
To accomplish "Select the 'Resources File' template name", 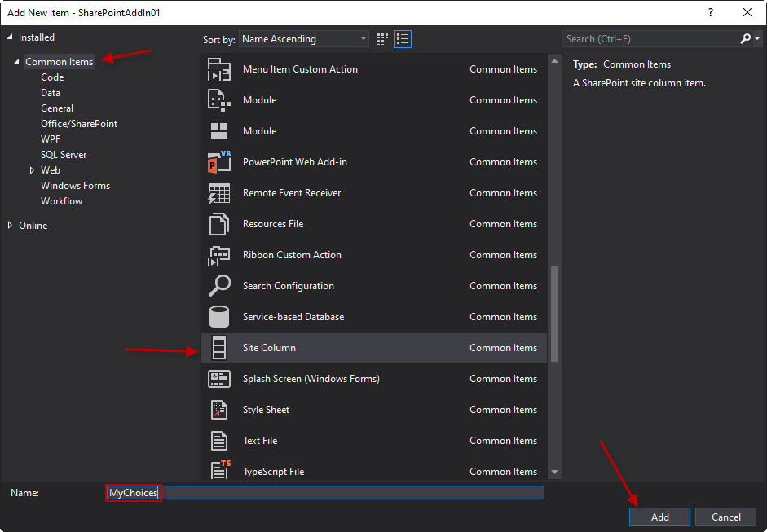I will 273,224.
